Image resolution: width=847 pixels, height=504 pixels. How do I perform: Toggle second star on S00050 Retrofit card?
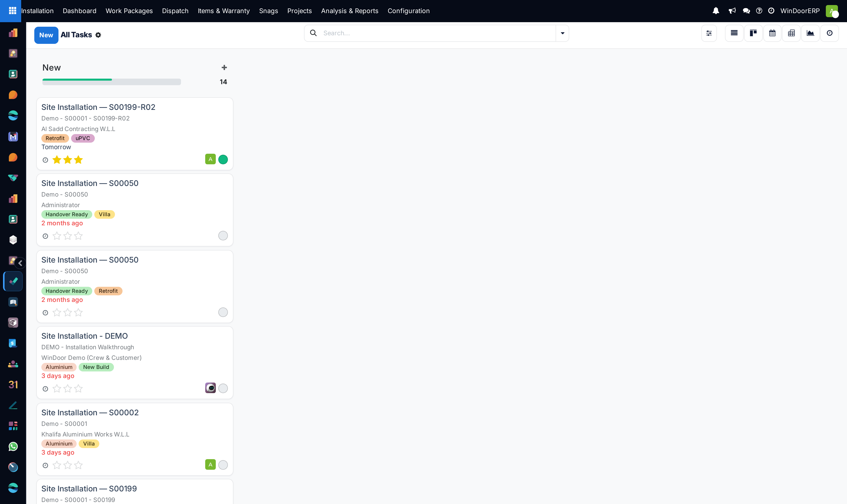pos(68,312)
